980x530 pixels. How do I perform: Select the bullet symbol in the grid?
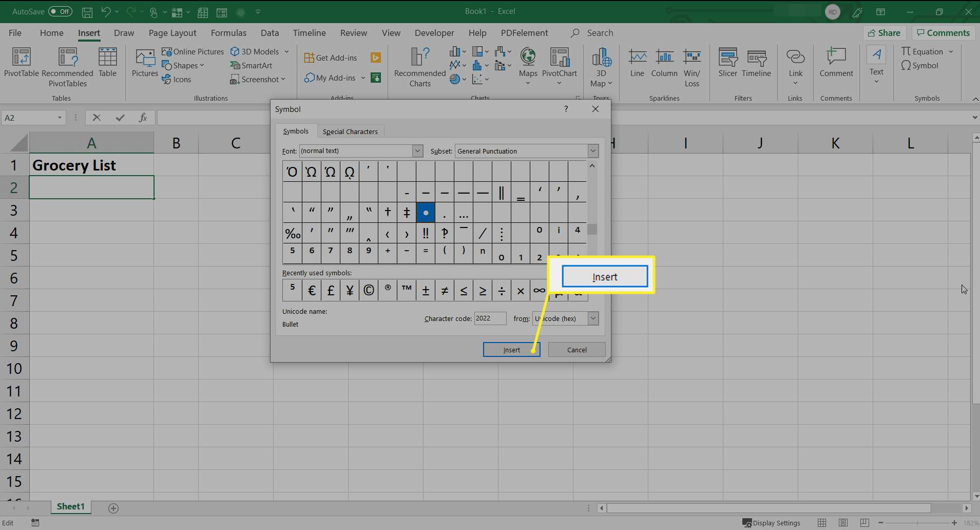click(x=426, y=212)
